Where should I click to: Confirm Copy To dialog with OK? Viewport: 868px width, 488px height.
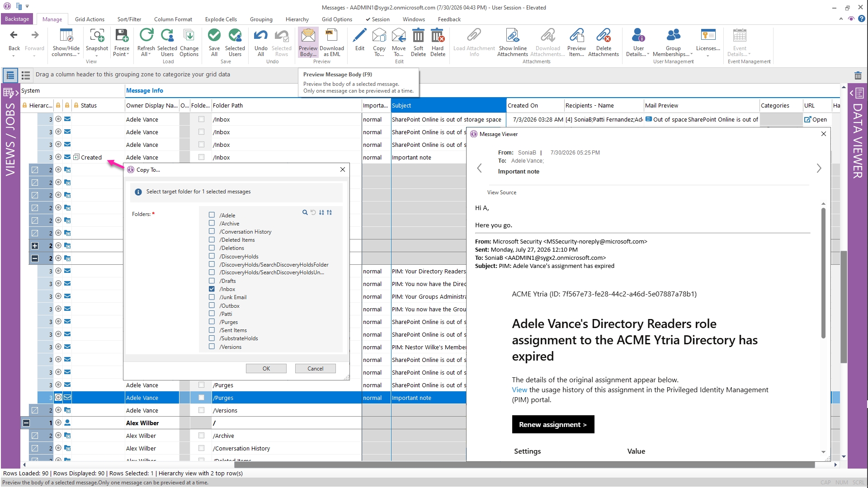(x=266, y=368)
